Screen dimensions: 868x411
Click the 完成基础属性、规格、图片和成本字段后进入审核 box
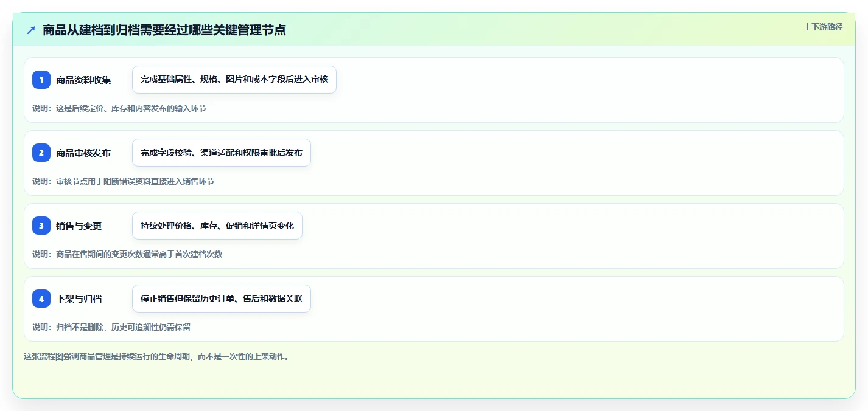point(234,80)
